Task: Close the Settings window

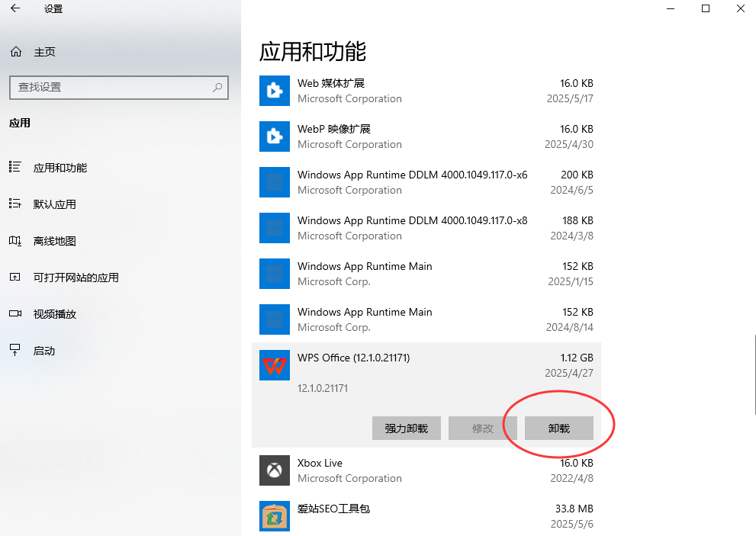Action: pyautogui.click(x=741, y=8)
